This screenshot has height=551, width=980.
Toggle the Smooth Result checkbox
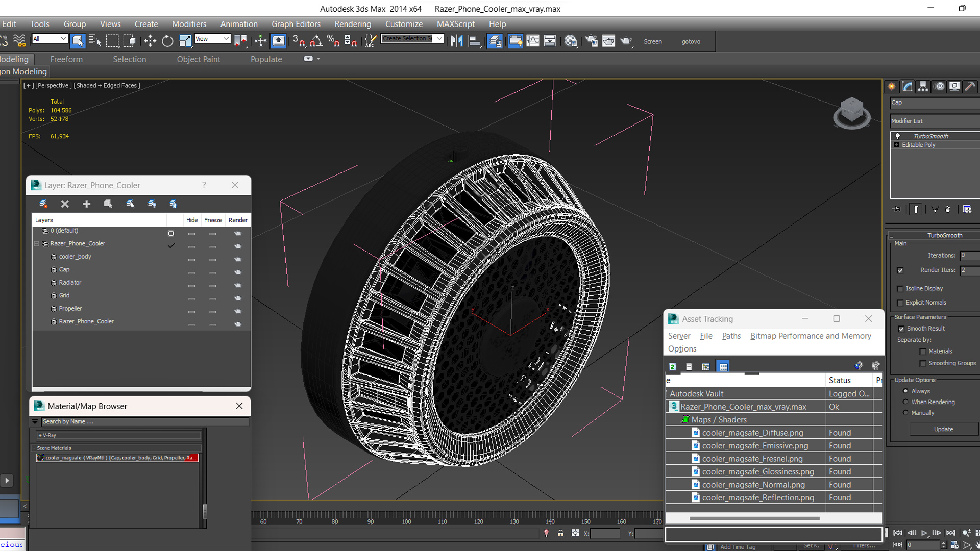click(x=901, y=329)
